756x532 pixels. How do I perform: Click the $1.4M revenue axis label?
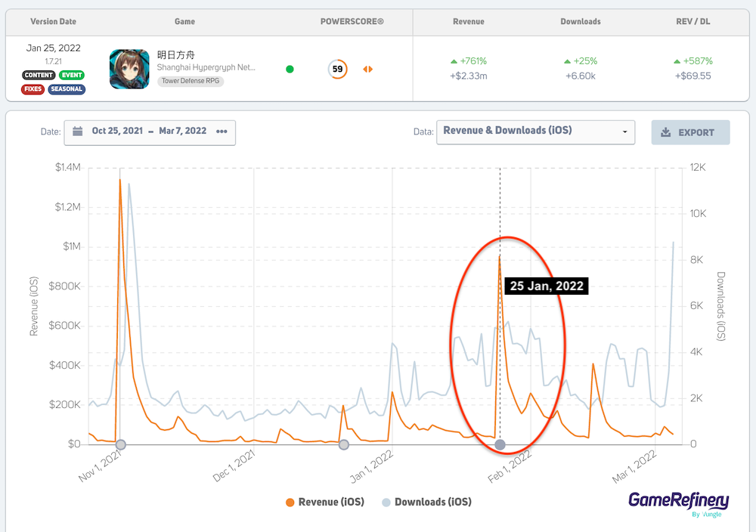coord(67,167)
